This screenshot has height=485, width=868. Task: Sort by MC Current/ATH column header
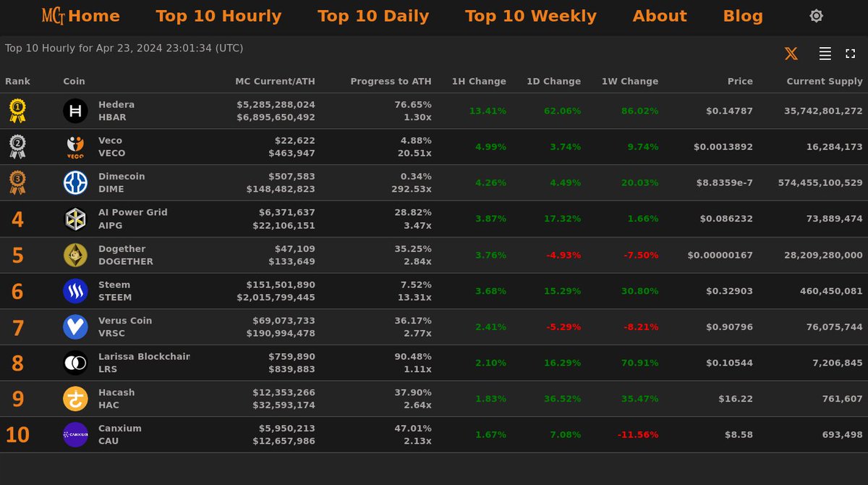[x=276, y=81]
